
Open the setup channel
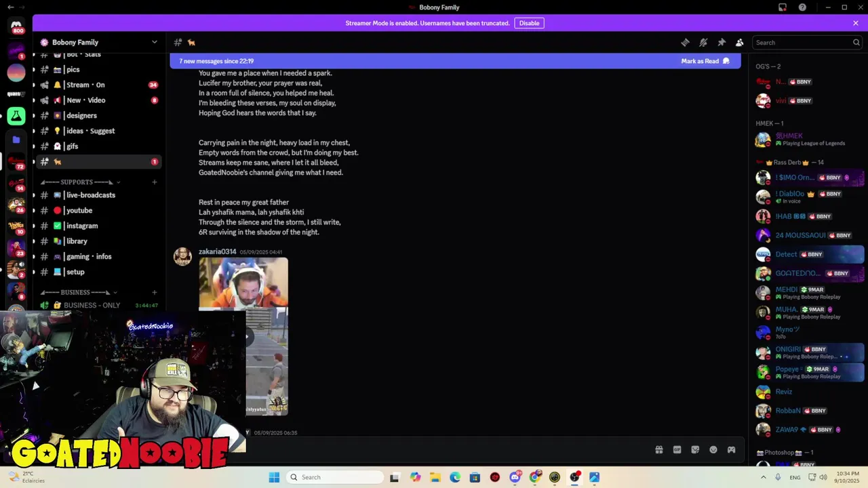(98, 272)
